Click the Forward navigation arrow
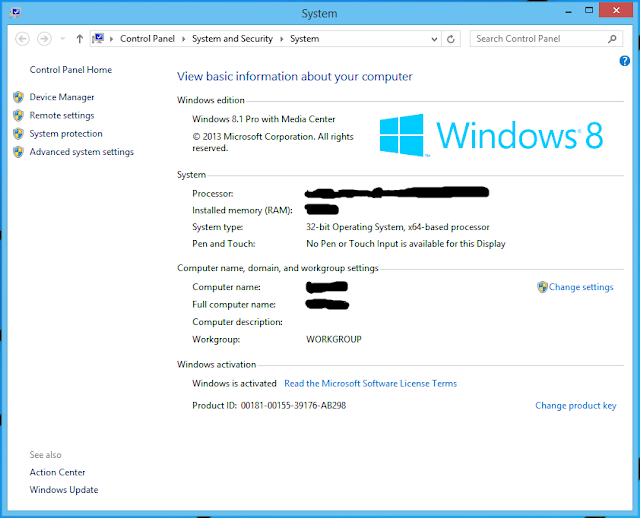The image size is (640, 518). pyautogui.click(x=44, y=39)
